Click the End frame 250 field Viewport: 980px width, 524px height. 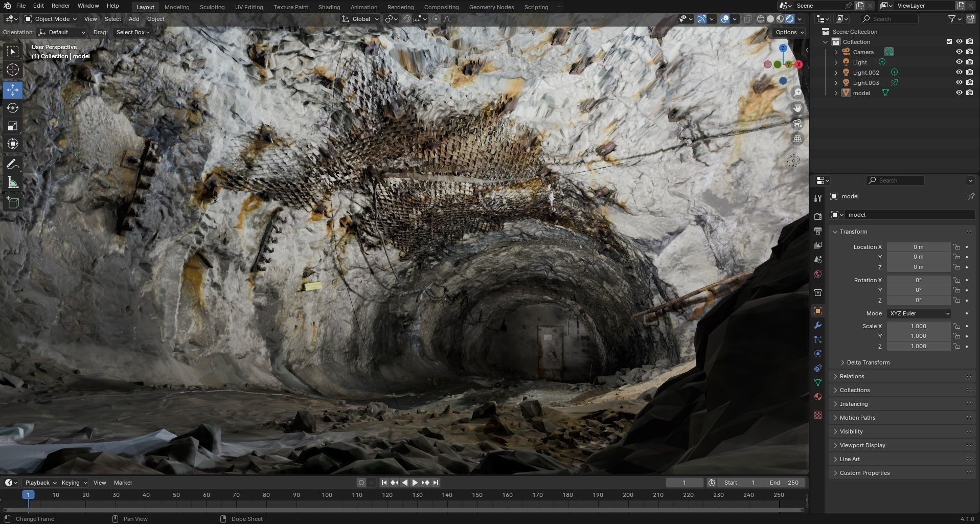784,483
